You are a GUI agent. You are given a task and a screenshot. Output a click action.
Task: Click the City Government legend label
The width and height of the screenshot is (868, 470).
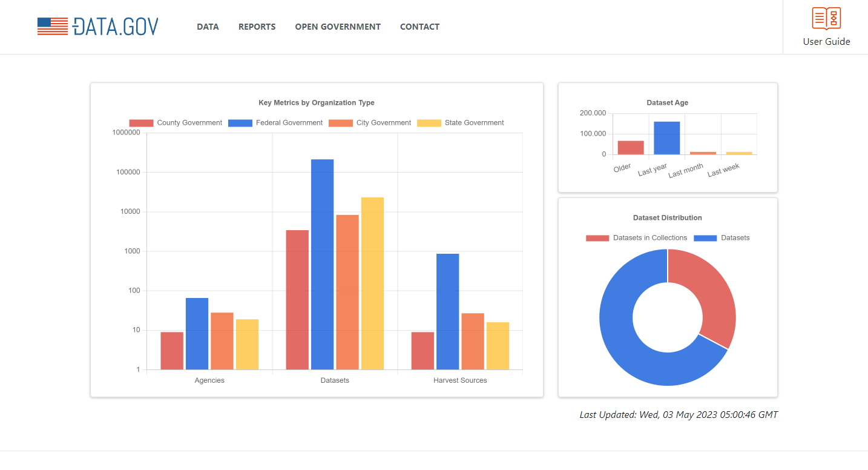click(x=384, y=123)
